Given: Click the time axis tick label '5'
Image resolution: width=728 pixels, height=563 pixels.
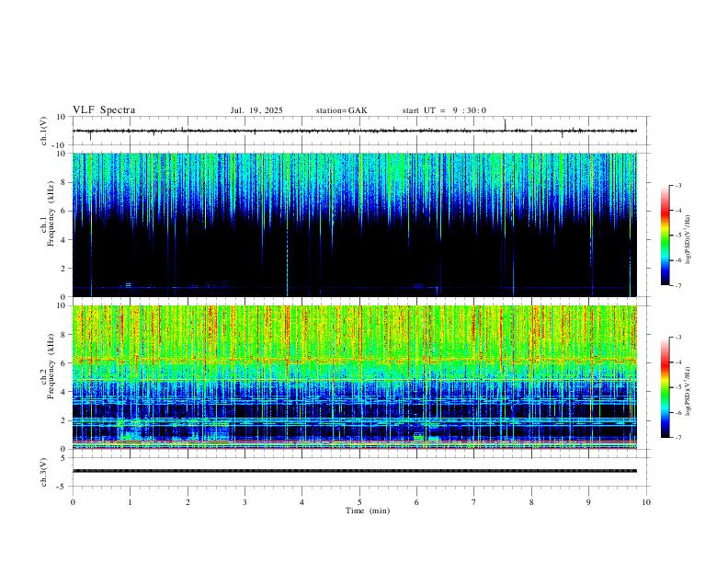Looking at the screenshot, I should pyautogui.click(x=359, y=502).
